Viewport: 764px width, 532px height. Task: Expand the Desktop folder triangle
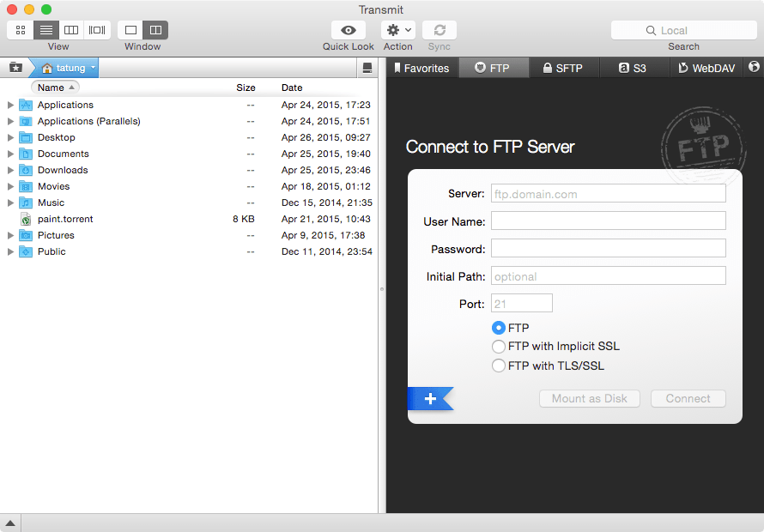[10, 137]
